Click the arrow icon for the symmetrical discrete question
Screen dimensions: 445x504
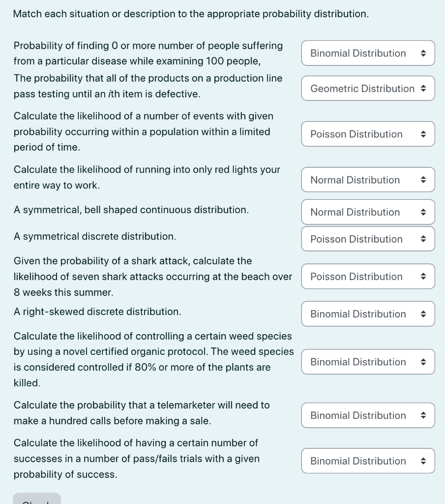click(423, 239)
